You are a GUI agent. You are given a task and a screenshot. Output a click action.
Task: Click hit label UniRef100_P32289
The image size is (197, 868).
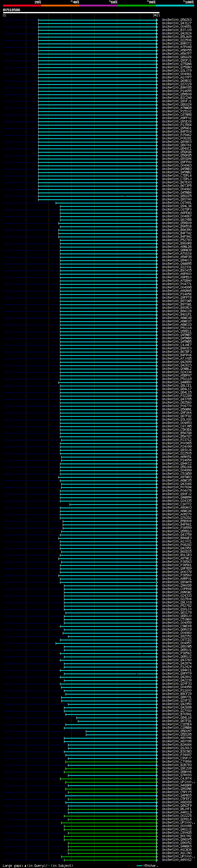(x=177, y=396)
